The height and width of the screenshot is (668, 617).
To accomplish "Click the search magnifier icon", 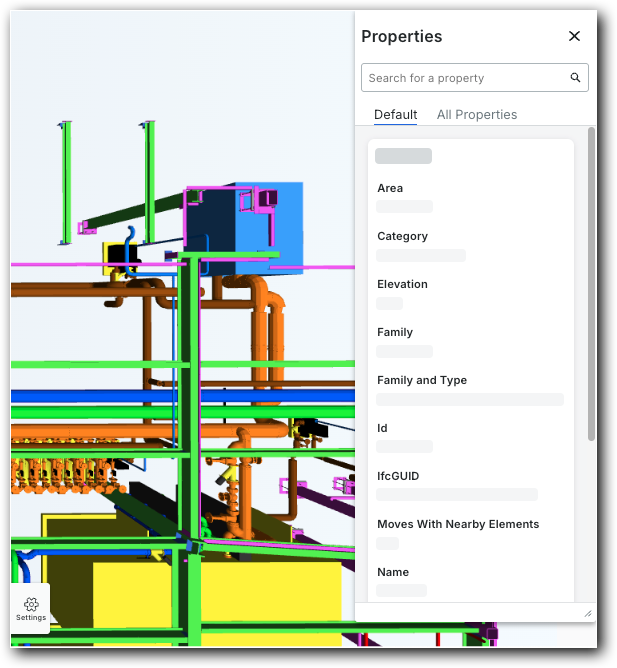I will 575,78.
